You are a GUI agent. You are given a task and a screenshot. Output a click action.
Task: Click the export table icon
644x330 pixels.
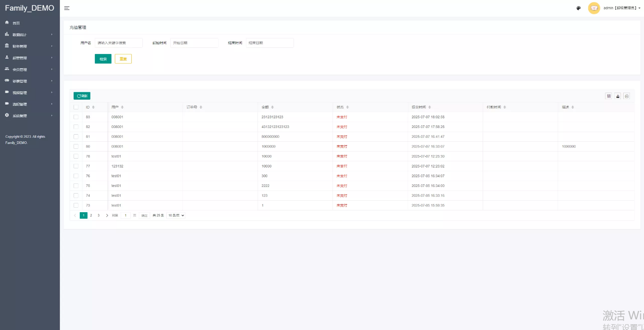[617, 96]
